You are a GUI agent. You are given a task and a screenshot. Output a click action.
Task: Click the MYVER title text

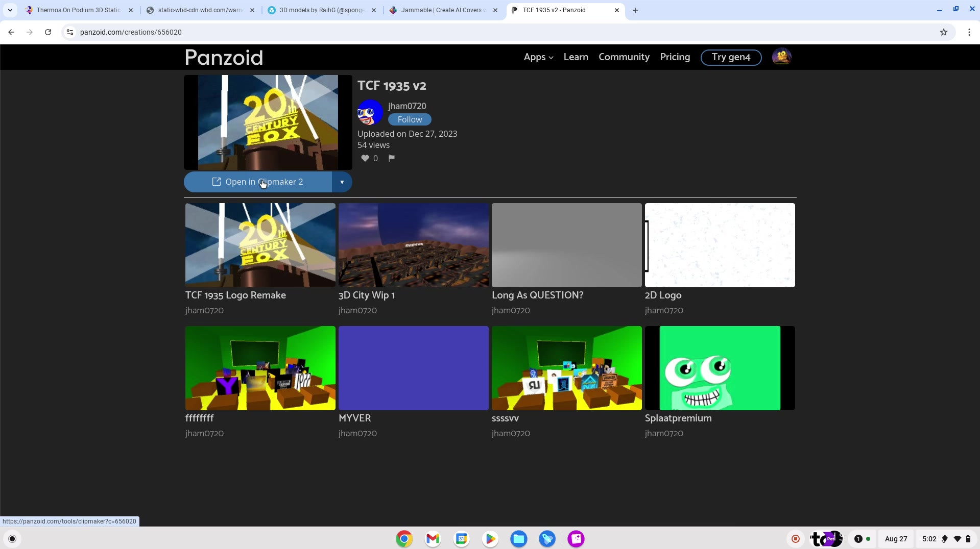pyautogui.click(x=355, y=418)
